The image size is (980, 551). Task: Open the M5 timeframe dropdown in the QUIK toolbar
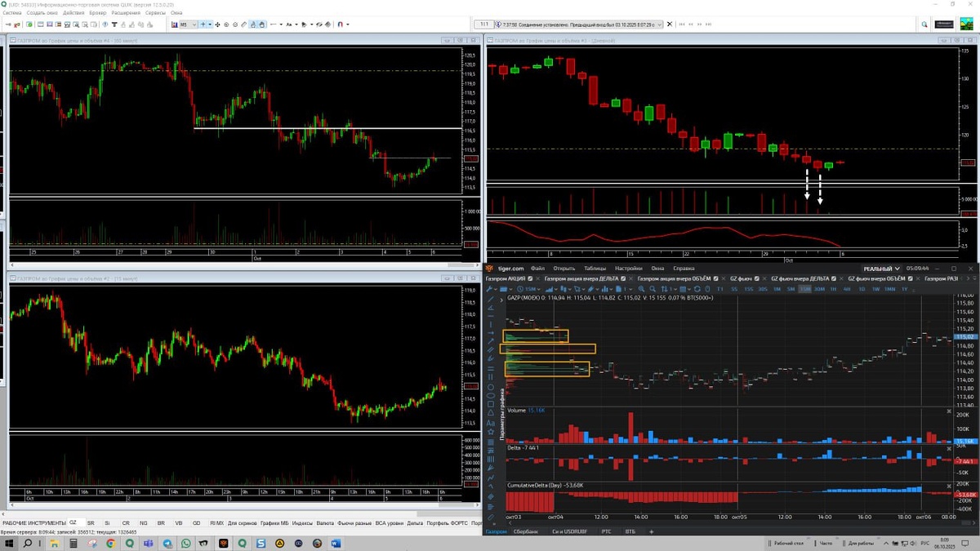188,24
